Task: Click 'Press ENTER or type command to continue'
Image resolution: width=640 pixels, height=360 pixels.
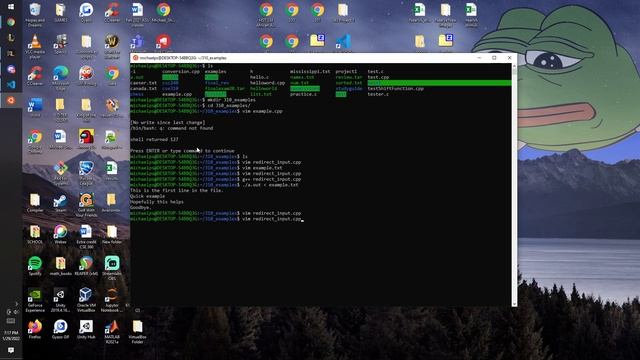Action: [x=182, y=151]
